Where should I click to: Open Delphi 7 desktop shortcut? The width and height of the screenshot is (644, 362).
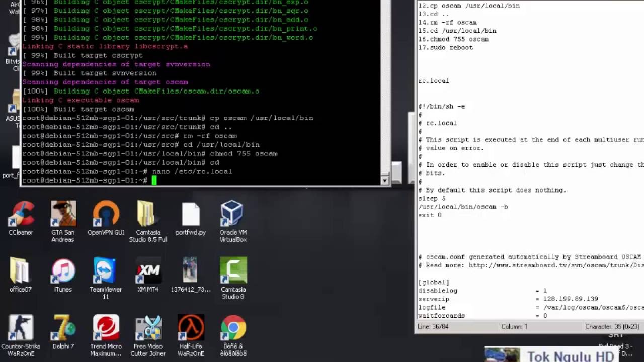pyautogui.click(x=63, y=332)
